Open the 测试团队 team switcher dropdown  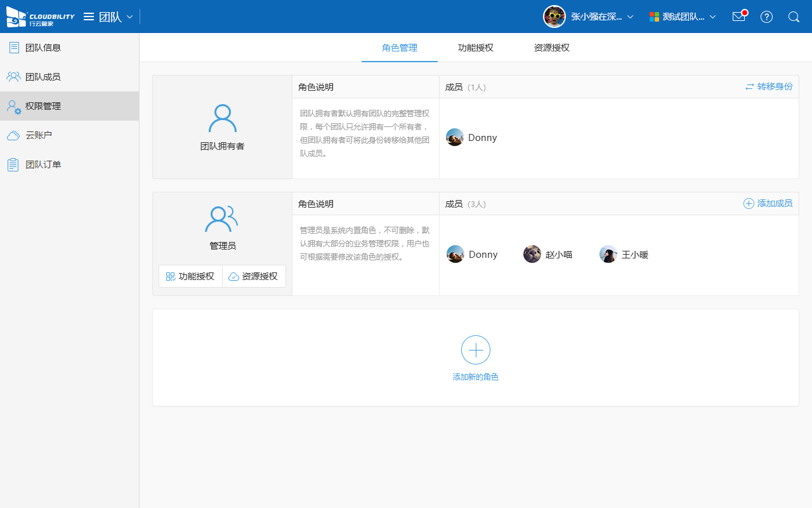(683, 17)
